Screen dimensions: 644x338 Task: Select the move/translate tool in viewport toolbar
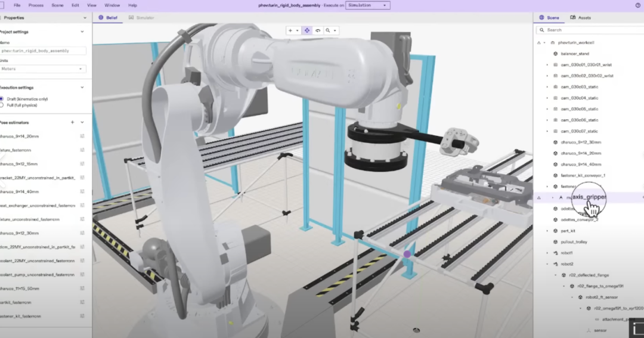click(307, 30)
